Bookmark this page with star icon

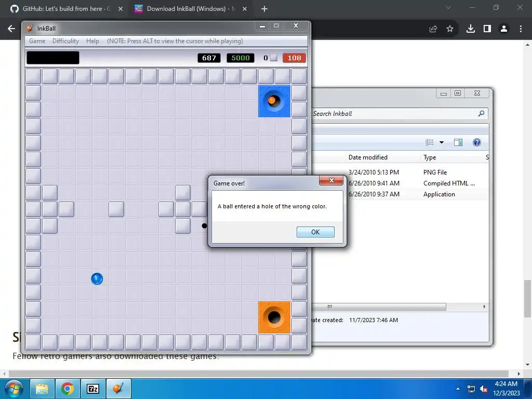tap(450, 29)
